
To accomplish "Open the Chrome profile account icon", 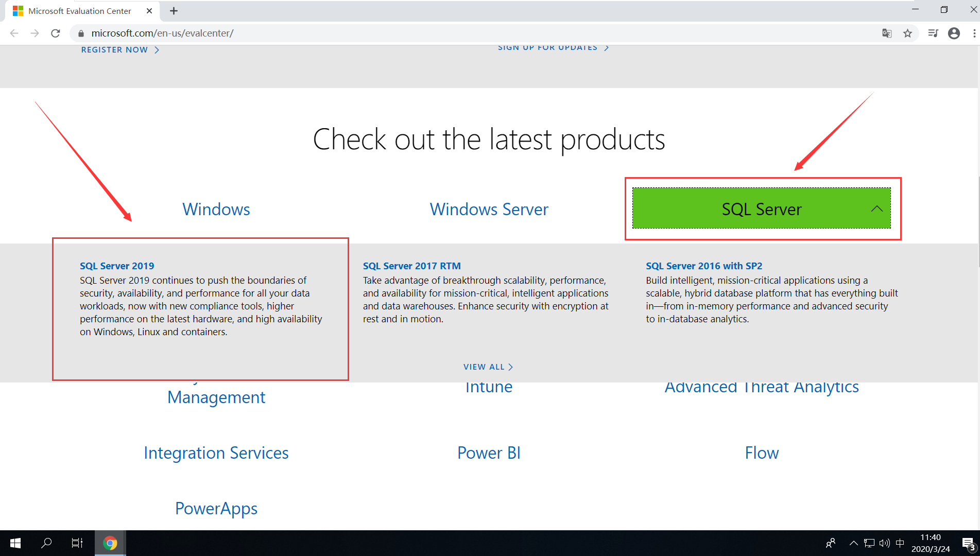I will point(954,33).
